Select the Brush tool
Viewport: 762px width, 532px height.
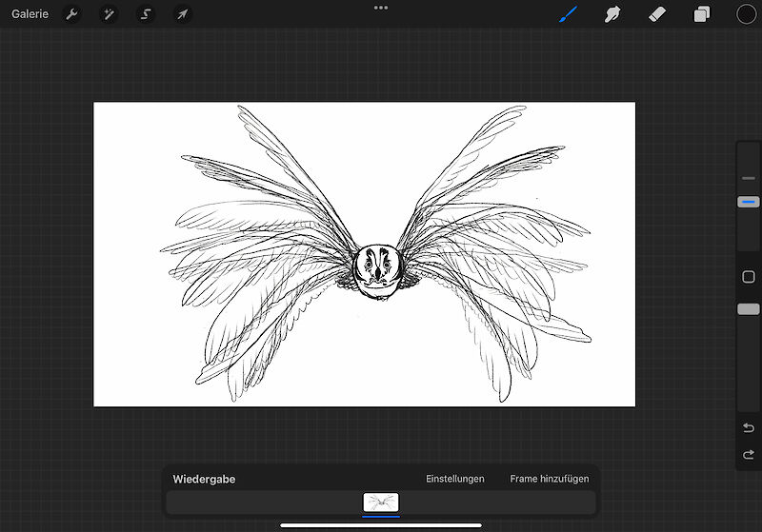pyautogui.click(x=568, y=14)
